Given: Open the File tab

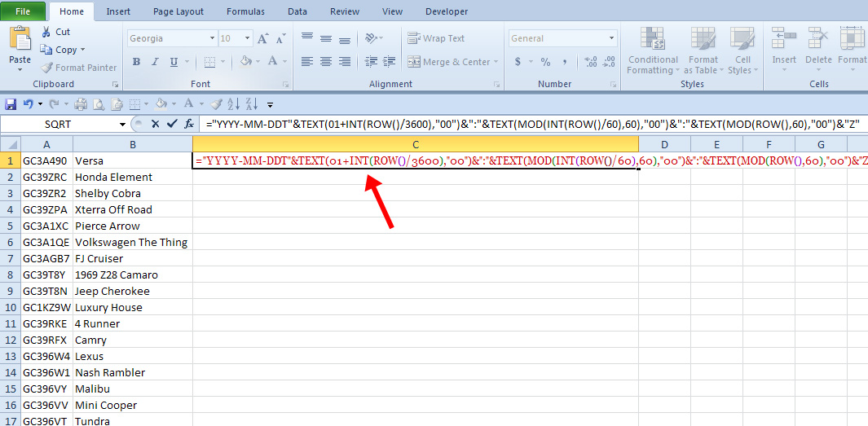Looking at the screenshot, I should pyautogui.click(x=23, y=11).
